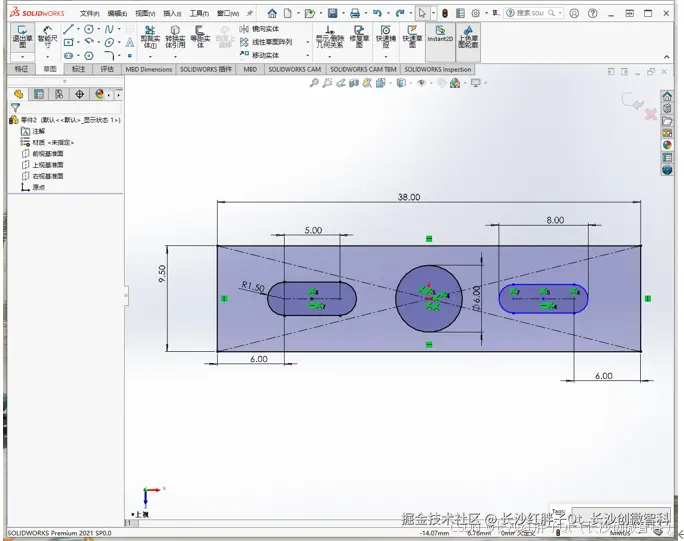The width and height of the screenshot is (684, 541).
Task: Toggle Shaded Sketch Contours (上色草图轮廓)
Action: tap(468, 37)
